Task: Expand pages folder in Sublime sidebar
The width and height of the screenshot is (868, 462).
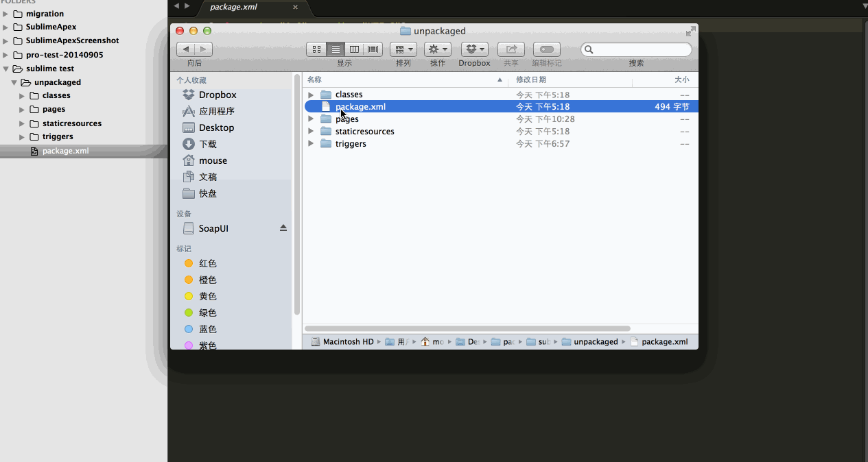Action: click(x=22, y=110)
